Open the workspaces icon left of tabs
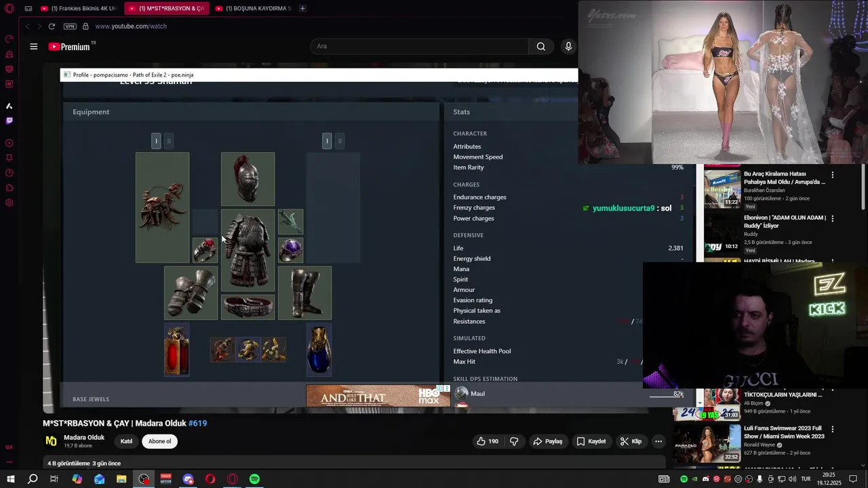Screen dimensions: 868x488 pyautogui.click(x=28, y=8)
